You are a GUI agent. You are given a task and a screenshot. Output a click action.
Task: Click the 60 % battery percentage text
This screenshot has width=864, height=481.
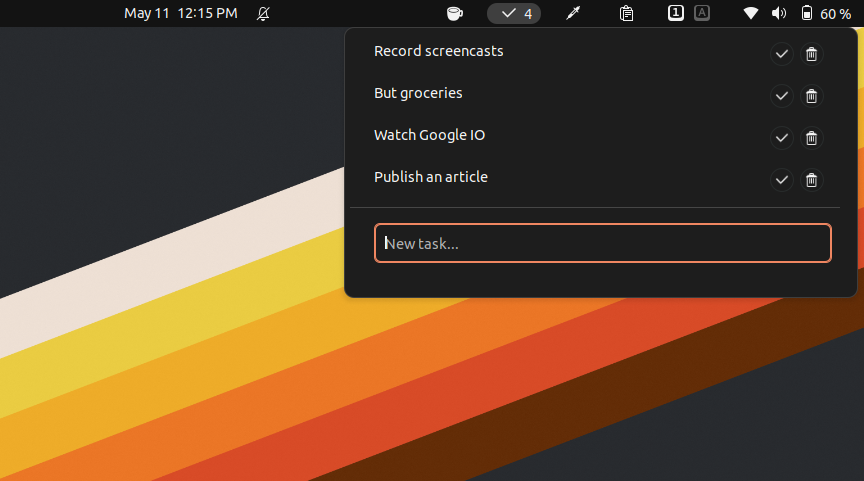835,14
